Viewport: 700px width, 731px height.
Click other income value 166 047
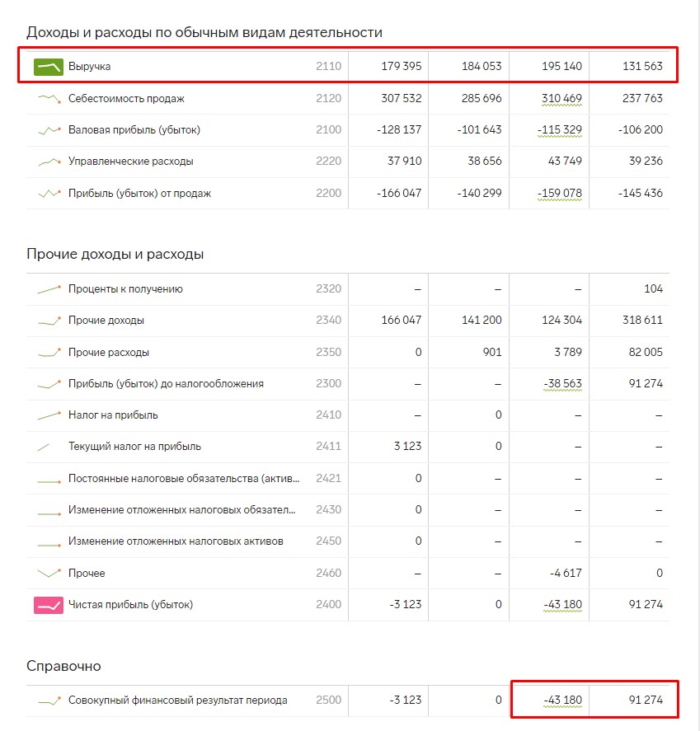click(x=401, y=321)
